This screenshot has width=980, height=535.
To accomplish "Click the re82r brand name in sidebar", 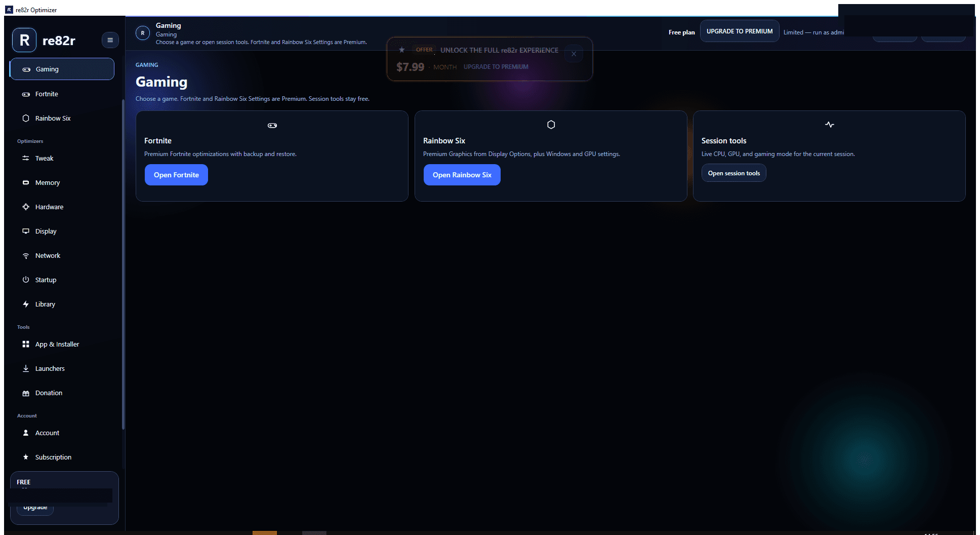I will click(x=59, y=41).
